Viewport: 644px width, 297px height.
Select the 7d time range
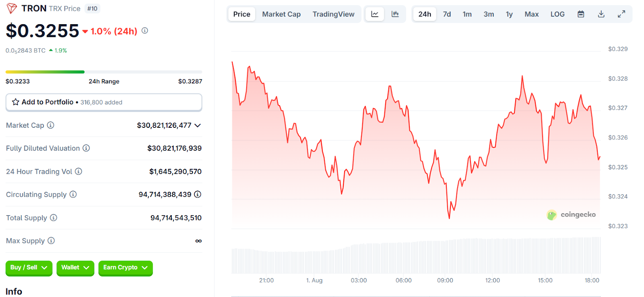[x=447, y=14]
